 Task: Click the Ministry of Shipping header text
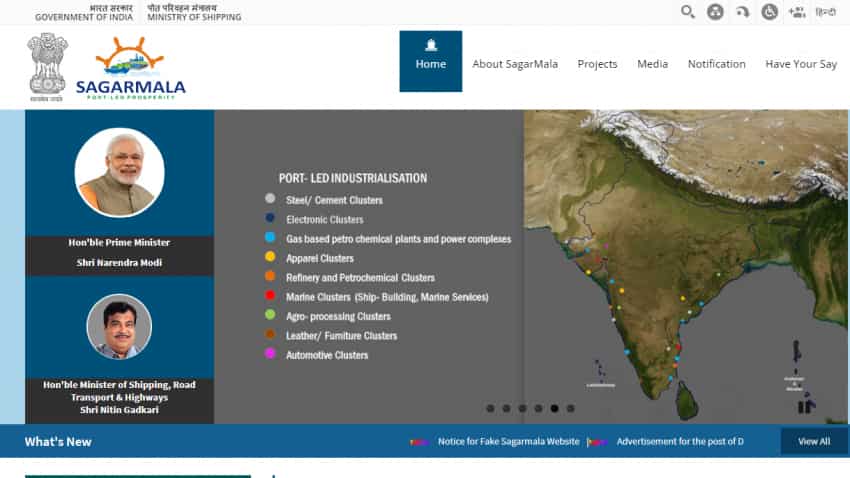pyautogui.click(x=194, y=12)
